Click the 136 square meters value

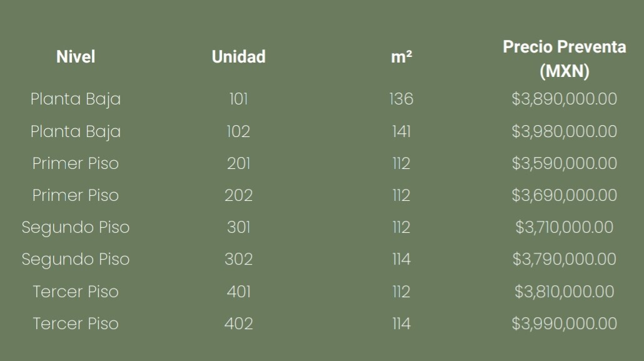tap(401, 99)
